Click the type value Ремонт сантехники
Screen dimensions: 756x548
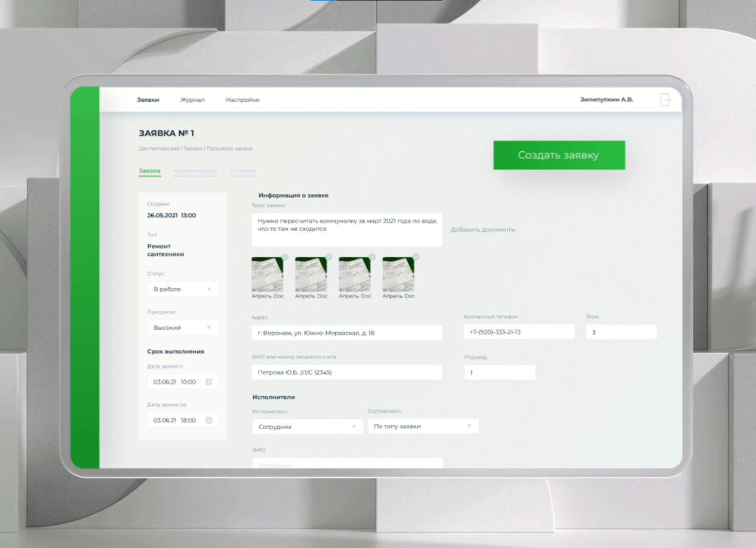166,250
